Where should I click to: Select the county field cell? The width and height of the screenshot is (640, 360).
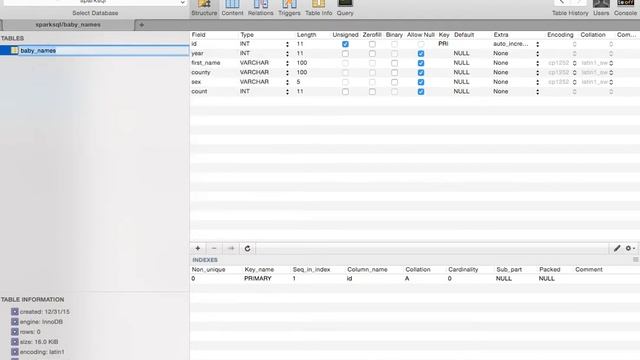point(201,72)
